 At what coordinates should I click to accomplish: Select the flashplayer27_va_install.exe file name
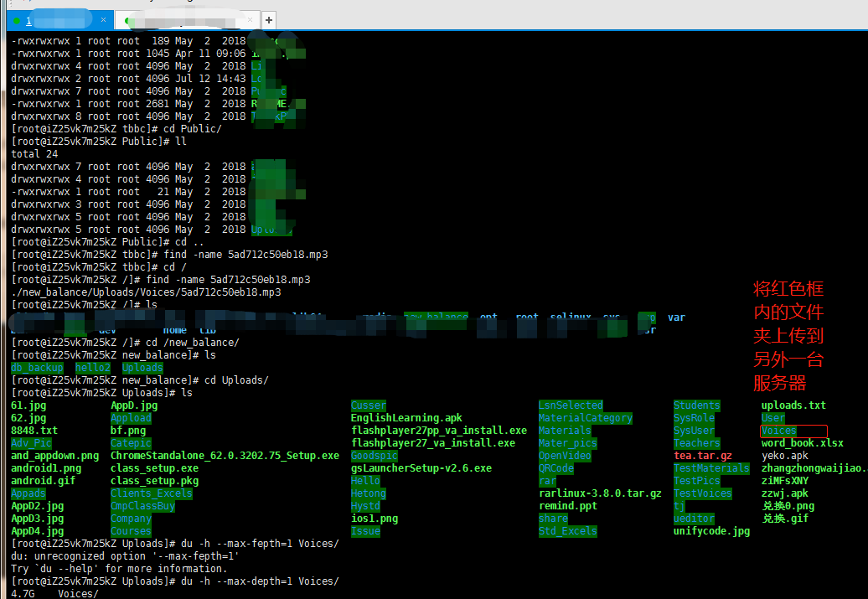(433, 443)
